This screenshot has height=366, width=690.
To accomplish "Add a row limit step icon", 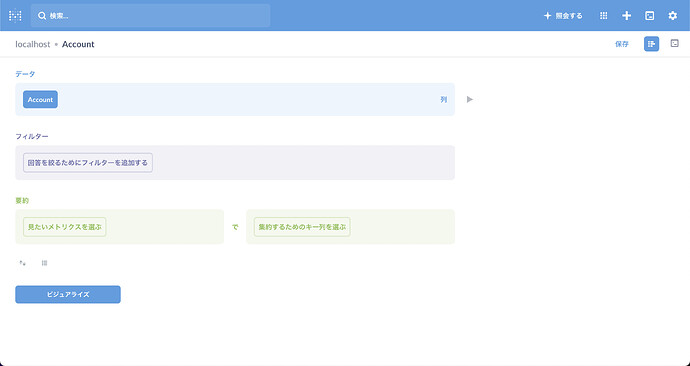I will tap(44, 263).
